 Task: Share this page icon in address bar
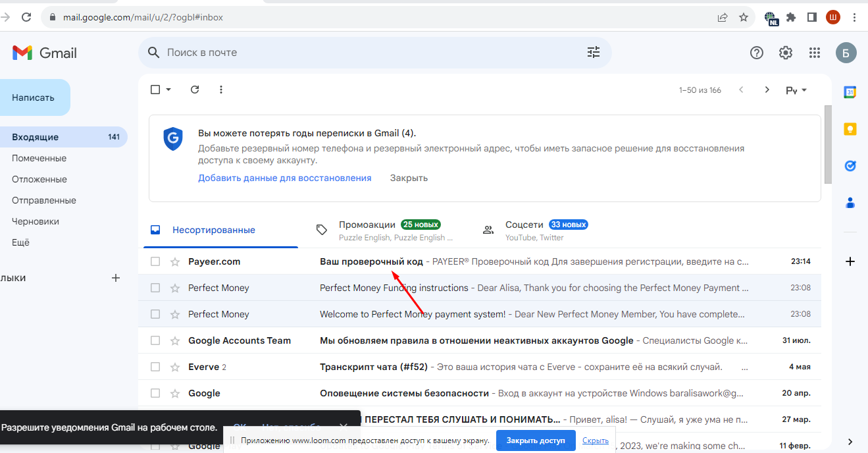(723, 17)
